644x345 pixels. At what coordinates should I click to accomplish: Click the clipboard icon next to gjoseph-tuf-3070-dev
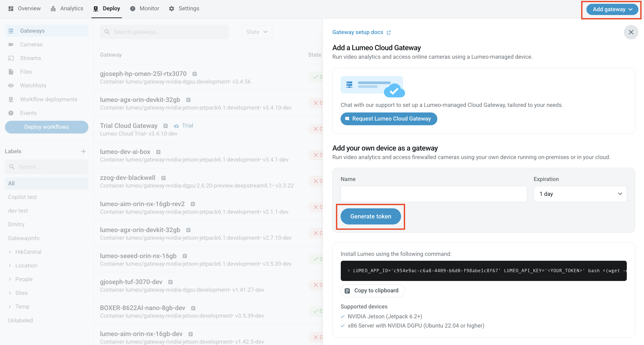coord(170,282)
